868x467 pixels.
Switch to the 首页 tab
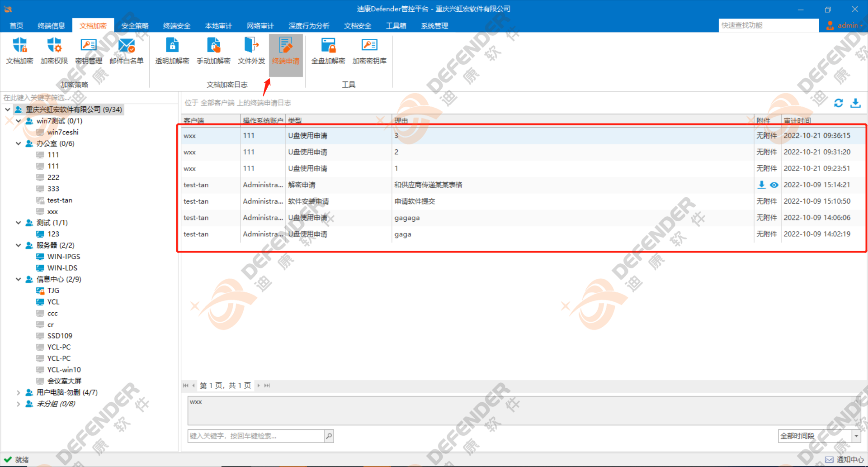coord(16,26)
